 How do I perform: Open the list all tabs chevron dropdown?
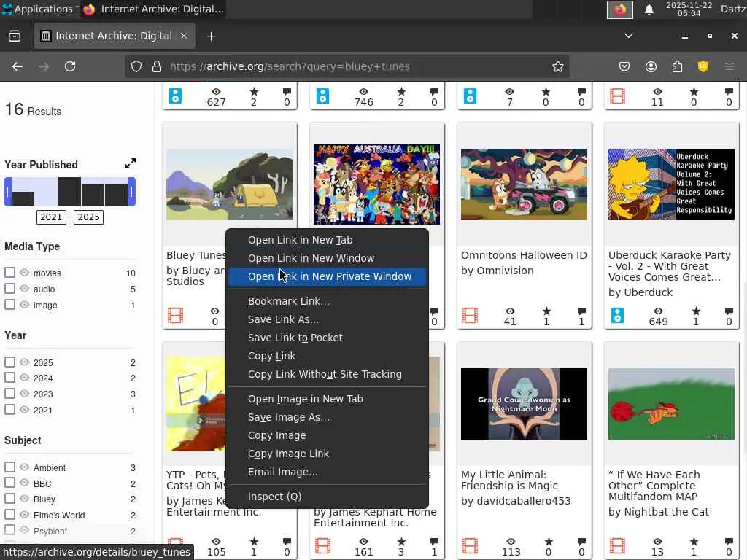pyautogui.click(x=629, y=36)
